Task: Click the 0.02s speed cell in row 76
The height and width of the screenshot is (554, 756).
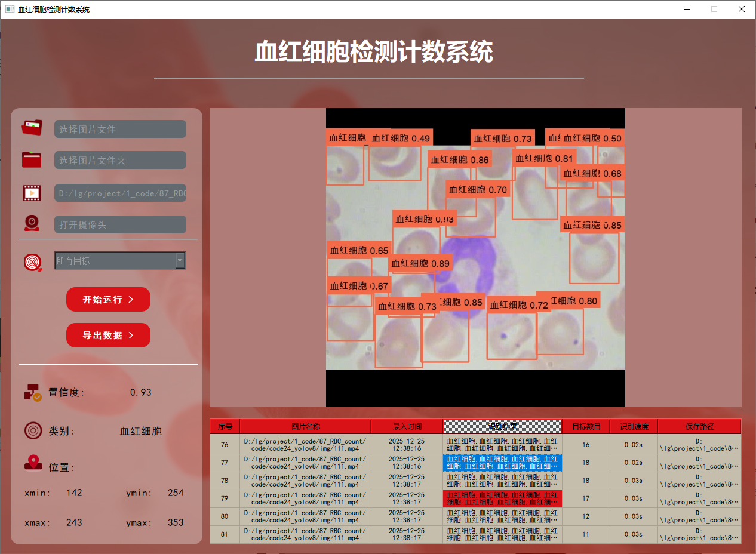Action: [x=634, y=445]
